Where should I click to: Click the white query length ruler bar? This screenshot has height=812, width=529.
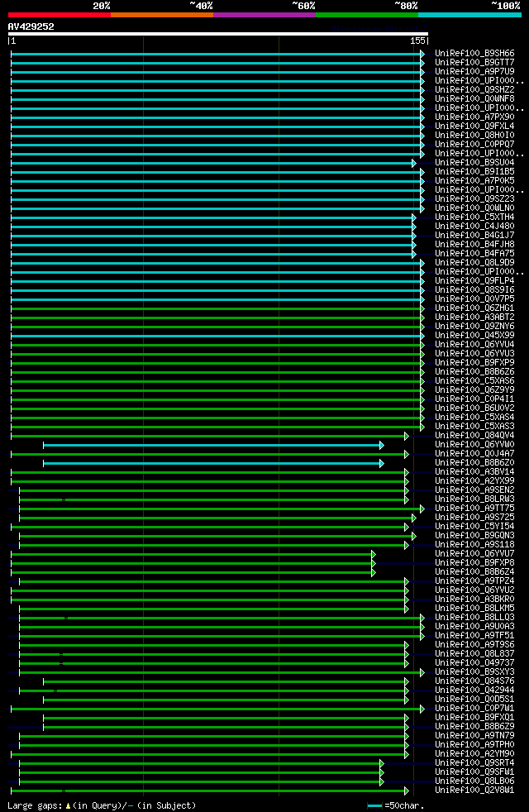218,34
